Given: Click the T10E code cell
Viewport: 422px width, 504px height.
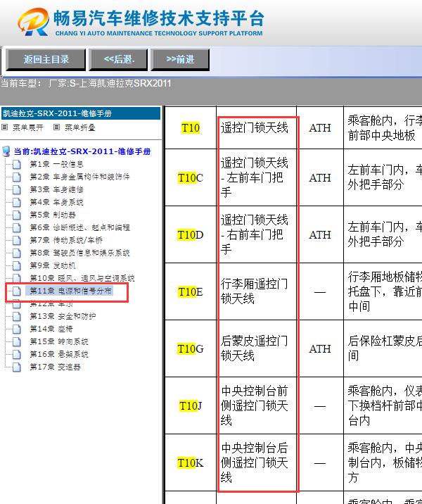Looking at the screenshot, I should (x=191, y=292).
